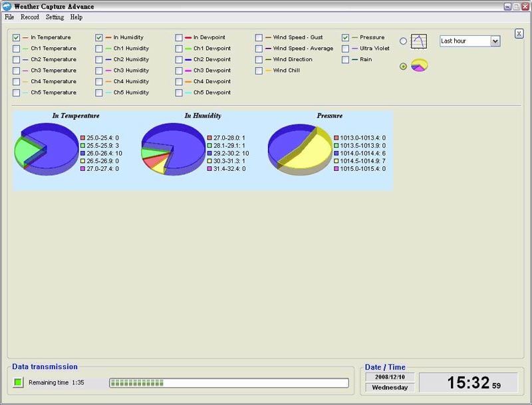Image resolution: width=532 pixels, height=405 pixels.
Task: Check the Wind Speed - Average box
Action: (259, 49)
